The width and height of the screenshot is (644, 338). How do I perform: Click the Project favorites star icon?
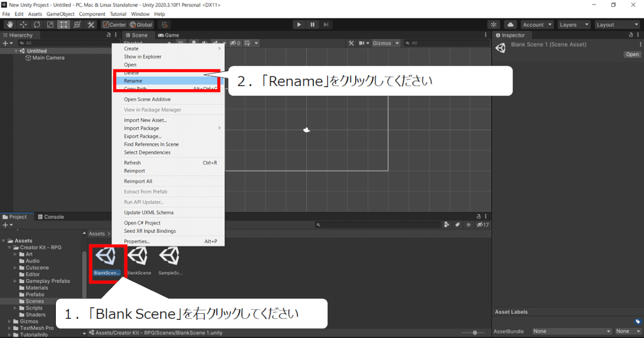click(469, 225)
